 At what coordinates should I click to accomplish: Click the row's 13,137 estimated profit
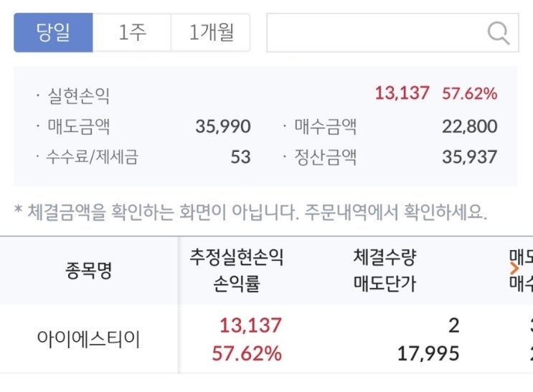[x=250, y=325]
